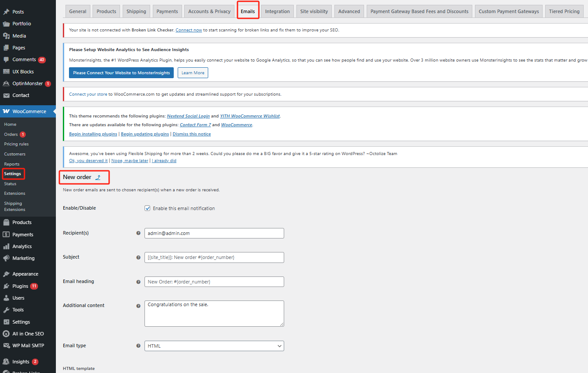The height and width of the screenshot is (373, 588).
Task: Click Nope, maybe later link
Action: click(x=130, y=161)
